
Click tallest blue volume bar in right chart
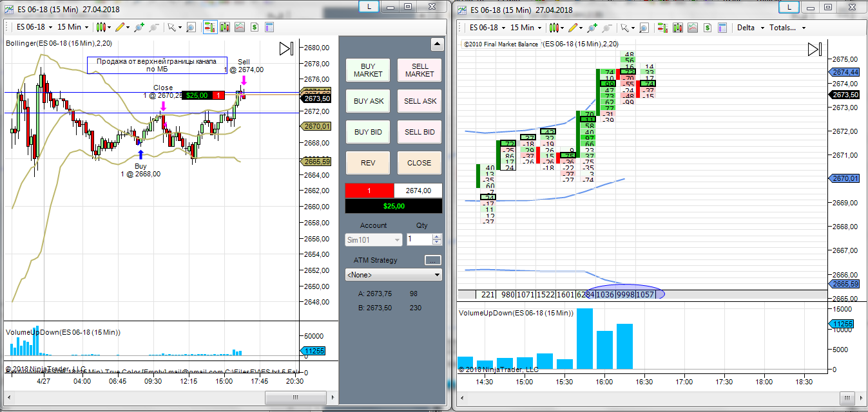(x=584, y=339)
